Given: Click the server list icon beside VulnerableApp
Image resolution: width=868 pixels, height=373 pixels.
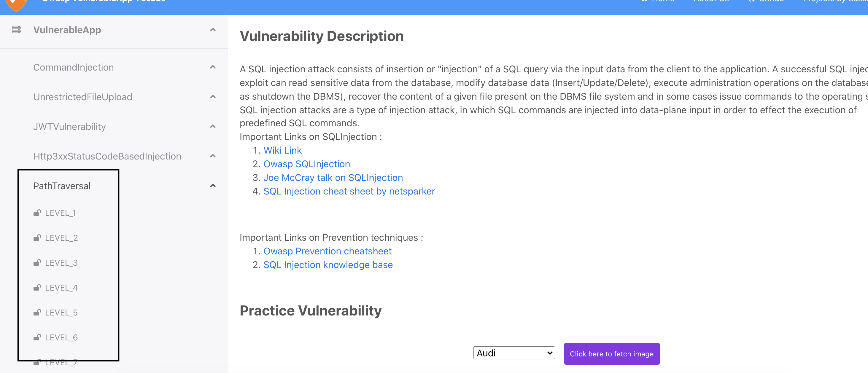Looking at the screenshot, I should [17, 30].
